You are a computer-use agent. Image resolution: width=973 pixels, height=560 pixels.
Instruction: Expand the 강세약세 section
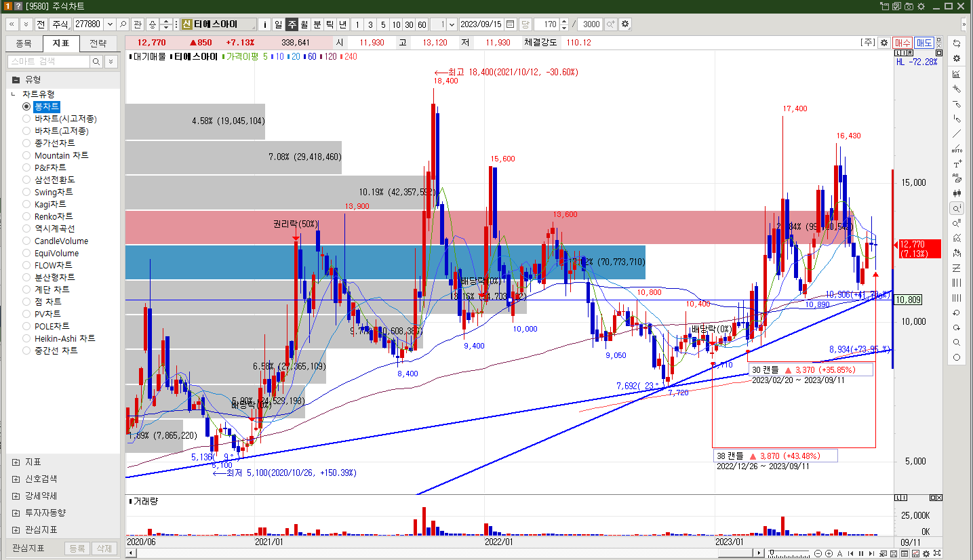coord(16,496)
